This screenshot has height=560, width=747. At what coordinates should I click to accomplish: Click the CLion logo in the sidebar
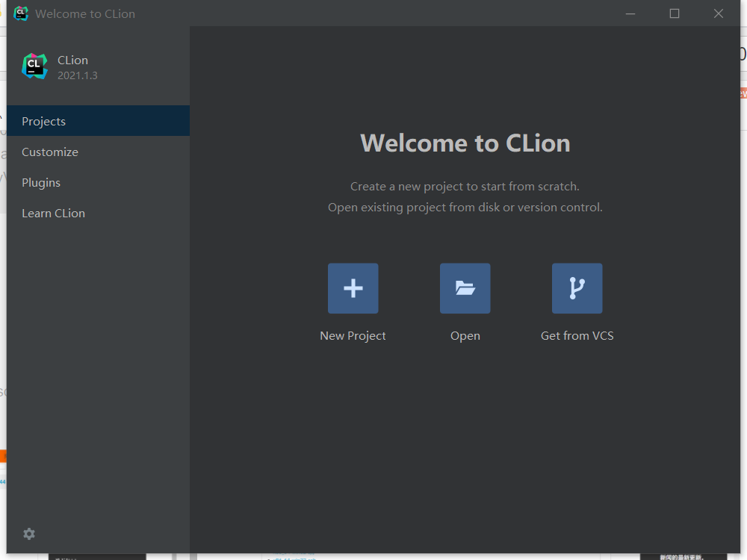point(34,66)
